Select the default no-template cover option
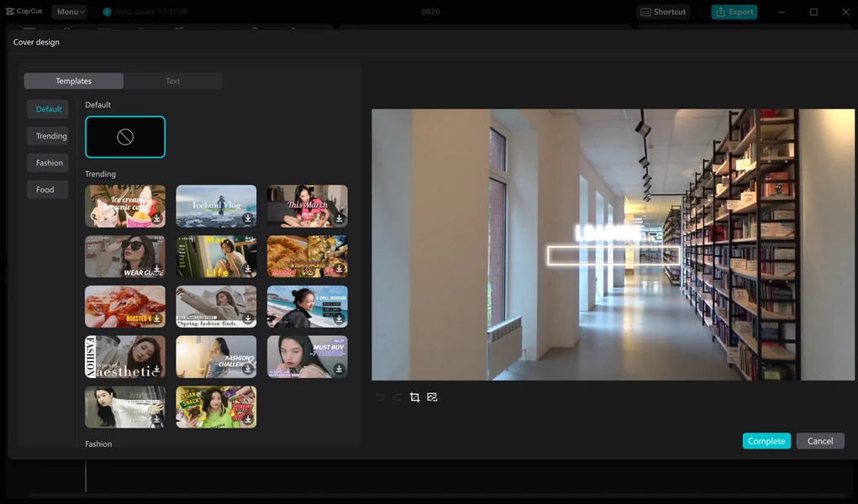This screenshot has width=858, height=504. coord(125,137)
